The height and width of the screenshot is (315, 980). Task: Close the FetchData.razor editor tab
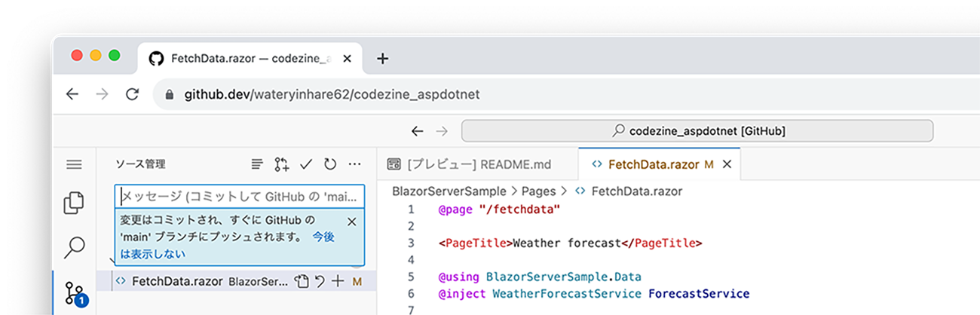coord(727,164)
